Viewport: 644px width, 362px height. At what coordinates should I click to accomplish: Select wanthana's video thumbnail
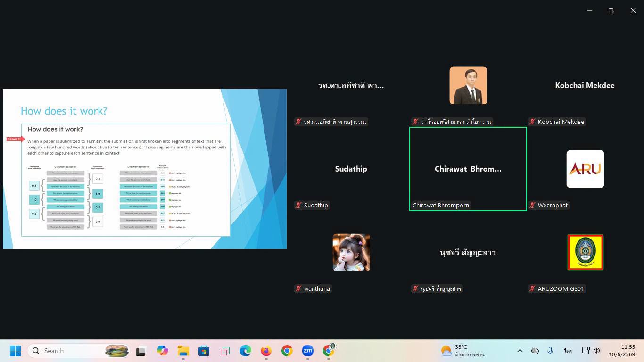click(351, 252)
